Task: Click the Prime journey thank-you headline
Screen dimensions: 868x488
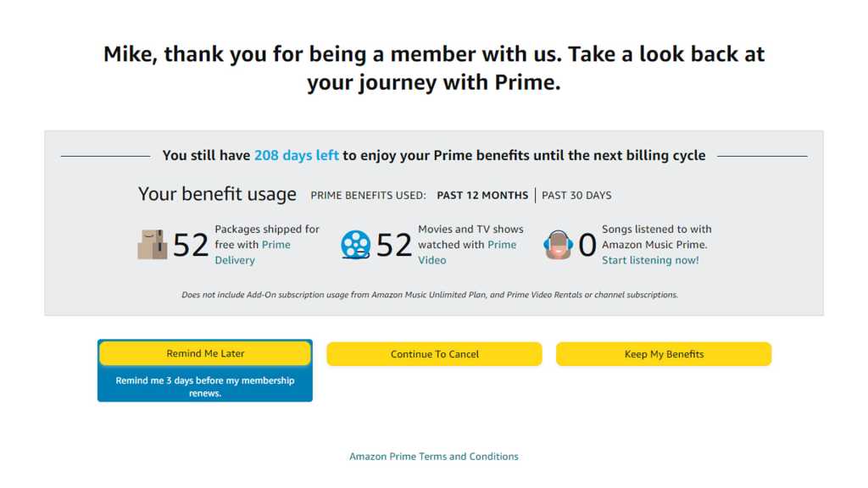Action: pyautogui.click(x=434, y=68)
